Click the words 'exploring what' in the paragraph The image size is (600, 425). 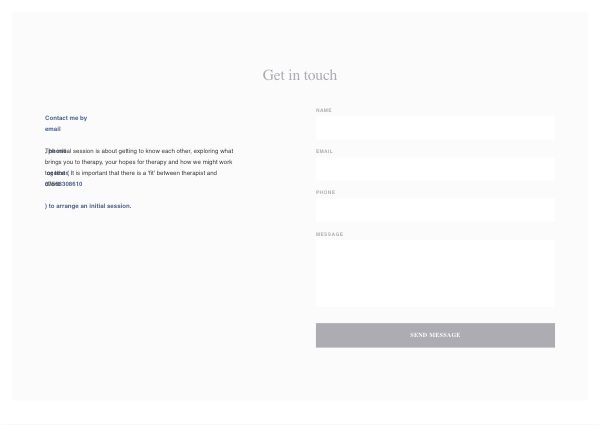(x=213, y=151)
